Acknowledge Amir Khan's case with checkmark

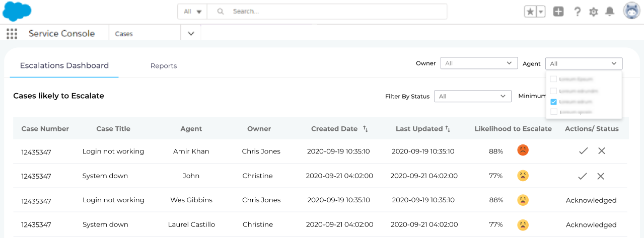[583, 151]
